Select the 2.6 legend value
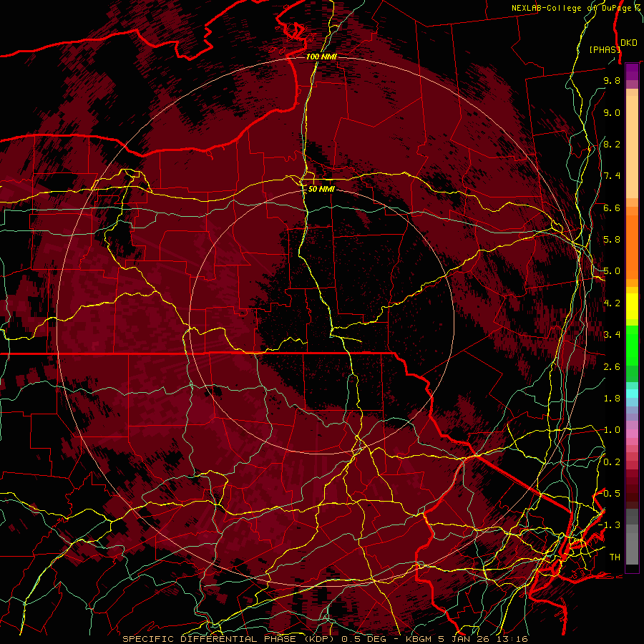The height and width of the screenshot is (644, 644). click(612, 367)
